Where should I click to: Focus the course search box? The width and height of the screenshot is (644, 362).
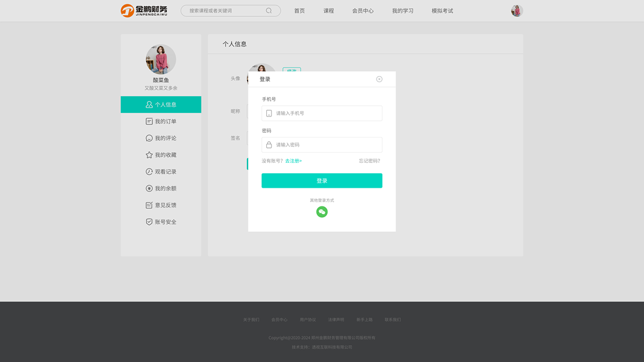tap(231, 11)
